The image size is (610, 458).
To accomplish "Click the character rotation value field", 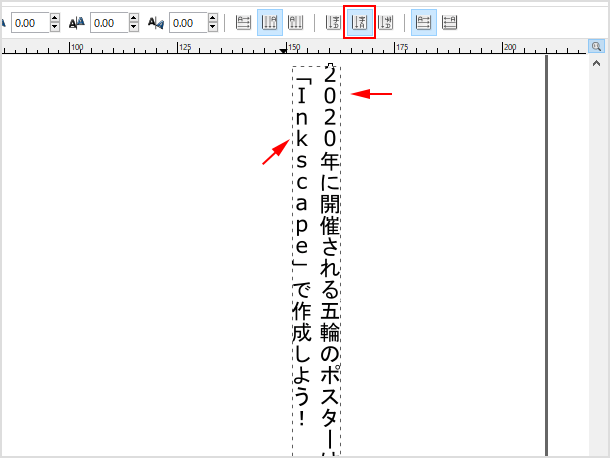I will [188, 23].
